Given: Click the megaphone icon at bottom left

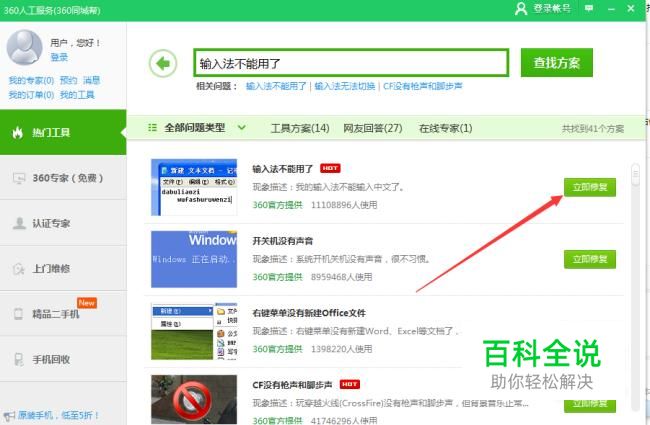Looking at the screenshot, I should [9, 415].
